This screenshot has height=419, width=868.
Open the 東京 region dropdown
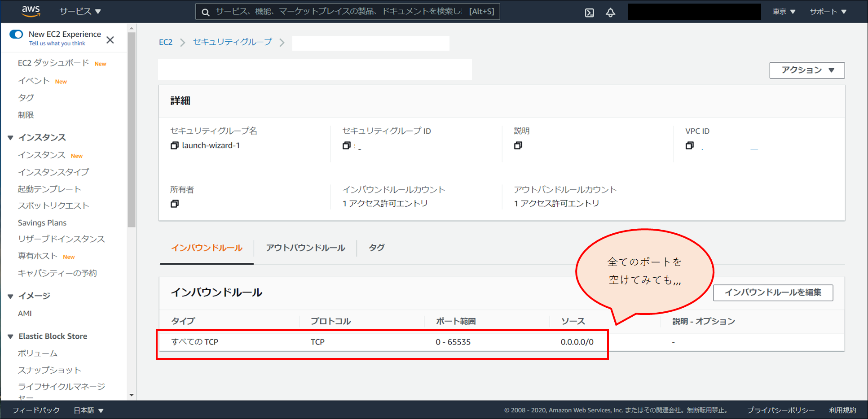click(x=784, y=12)
